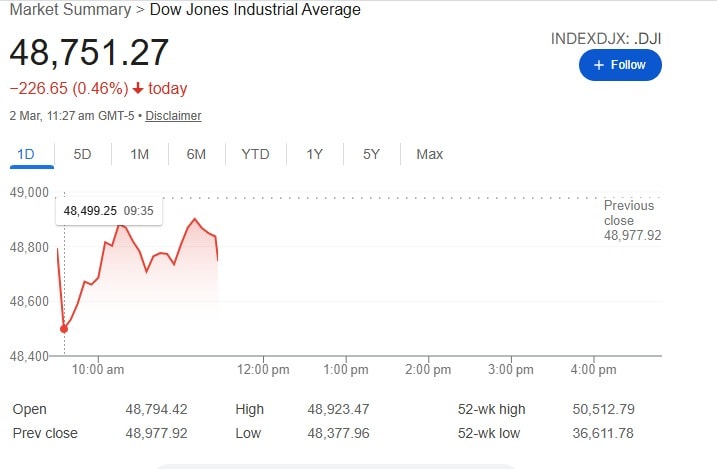Screen dimensions: 717x469
Task: Click the Market Summary breadcrumb
Action: pyautogui.click(x=70, y=10)
